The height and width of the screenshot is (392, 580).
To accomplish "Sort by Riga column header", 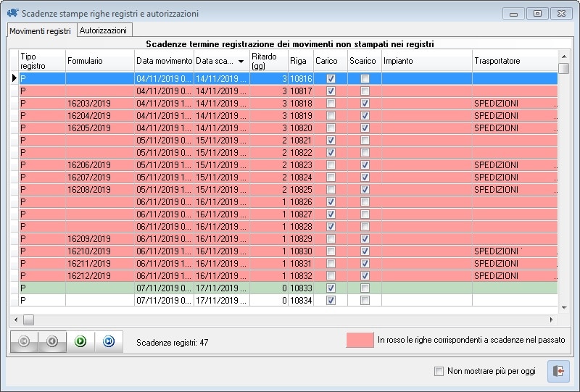I will (x=301, y=61).
